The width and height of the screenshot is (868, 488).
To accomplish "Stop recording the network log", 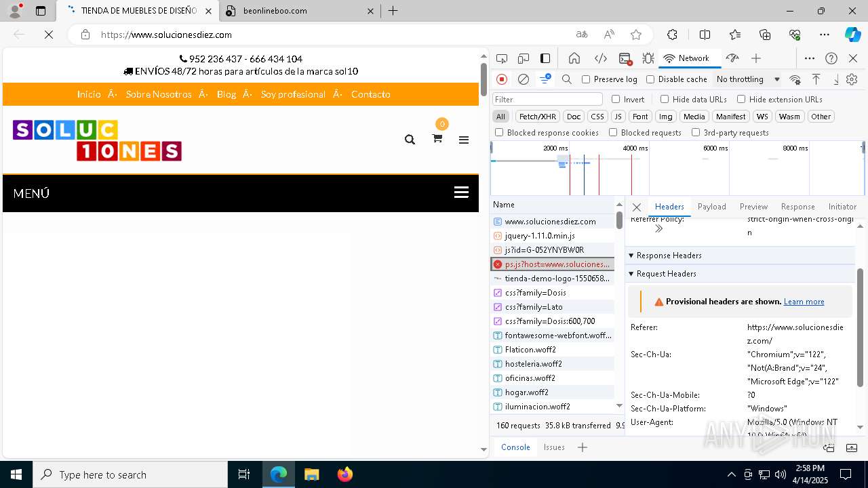I will click(x=502, y=79).
